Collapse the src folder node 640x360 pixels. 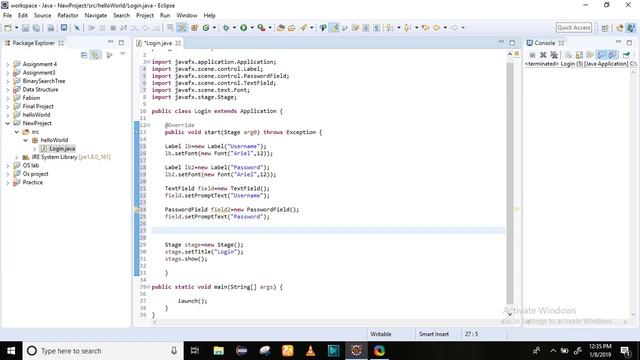pos(17,132)
